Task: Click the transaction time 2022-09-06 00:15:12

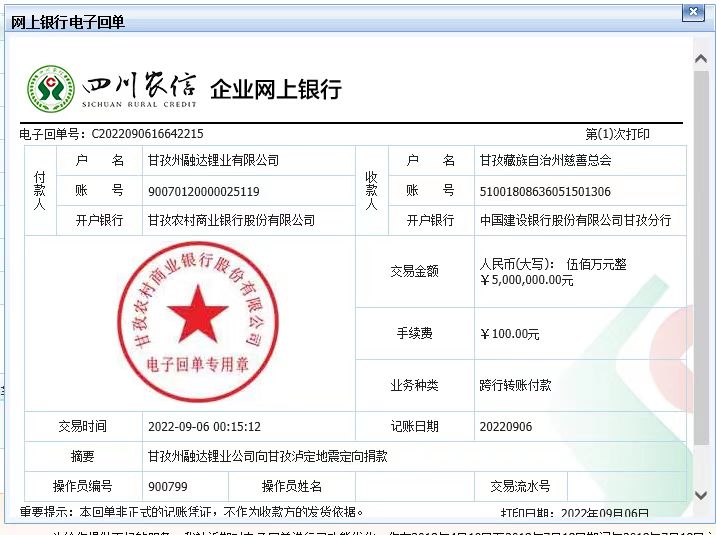Action: (x=204, y=426)
